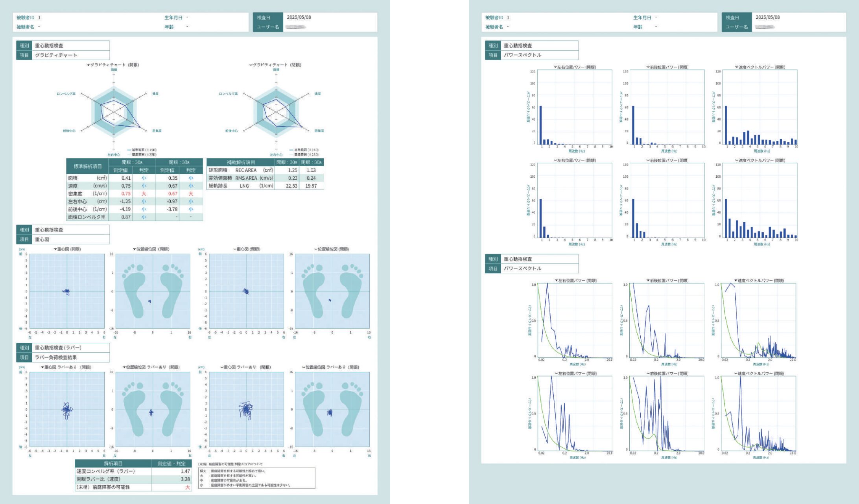Click the score legend box explaining 極大 to 小

click(x=256, y=478)
